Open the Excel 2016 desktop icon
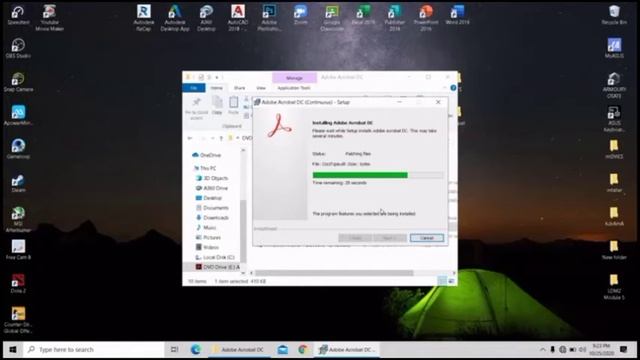This screenshot has width=640, height=360. pos(363,15)
